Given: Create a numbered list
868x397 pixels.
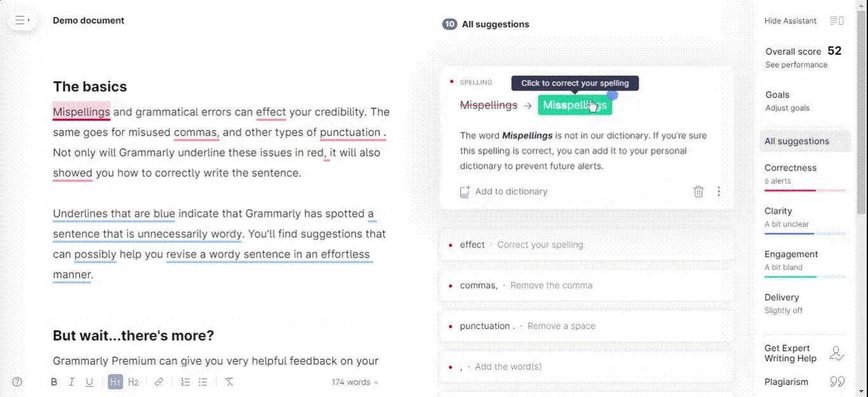Looking at the screenshot, I should [x=185, y=382].
